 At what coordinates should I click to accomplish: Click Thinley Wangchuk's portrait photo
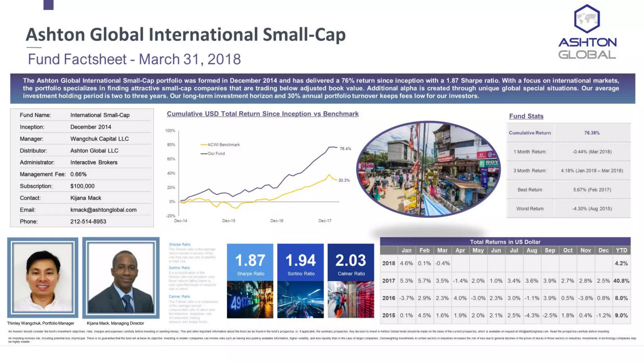click(43, 277)
